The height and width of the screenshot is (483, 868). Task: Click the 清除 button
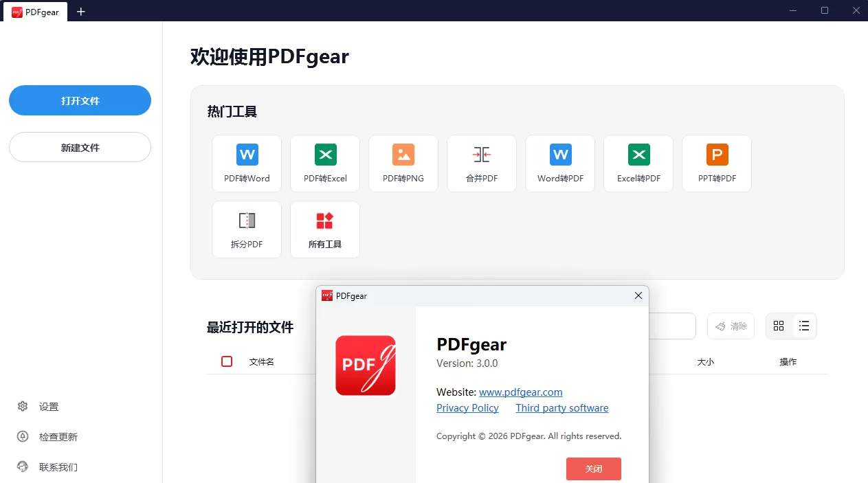coord(731,326)
